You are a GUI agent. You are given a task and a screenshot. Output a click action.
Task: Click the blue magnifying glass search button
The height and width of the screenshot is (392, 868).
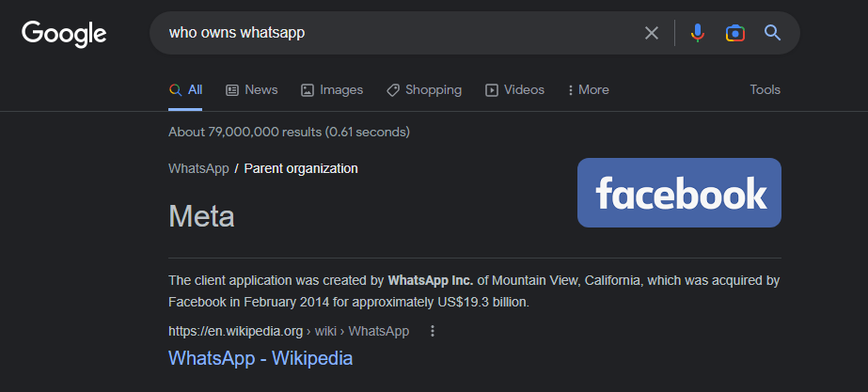coord(773,34)
